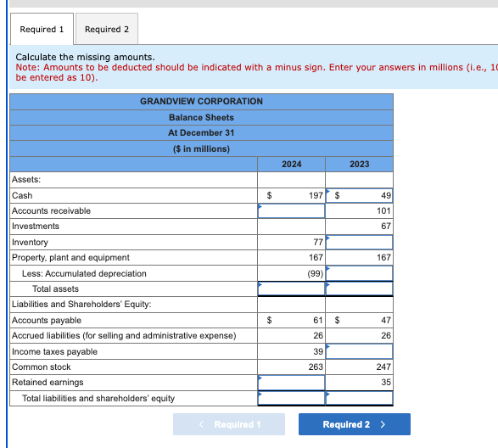Click the 2024 Common stock value 263
The image size is (498, 448).
coord(316,367)
